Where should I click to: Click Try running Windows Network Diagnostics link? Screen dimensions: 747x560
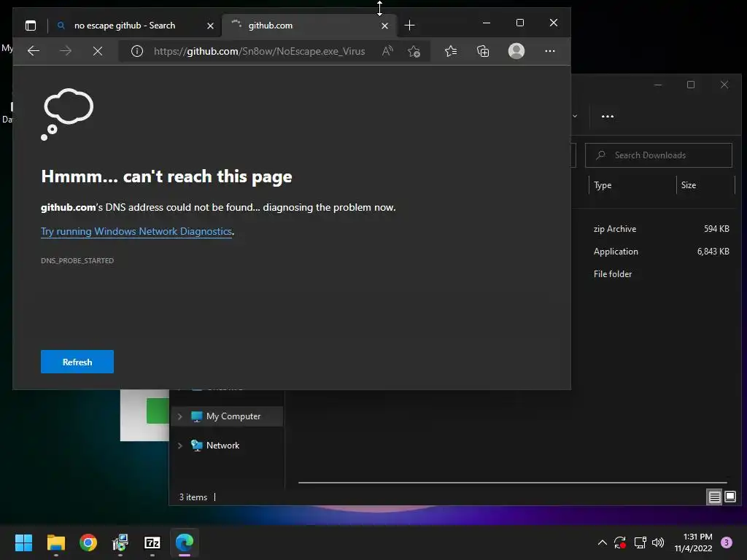tap(136, 231)
